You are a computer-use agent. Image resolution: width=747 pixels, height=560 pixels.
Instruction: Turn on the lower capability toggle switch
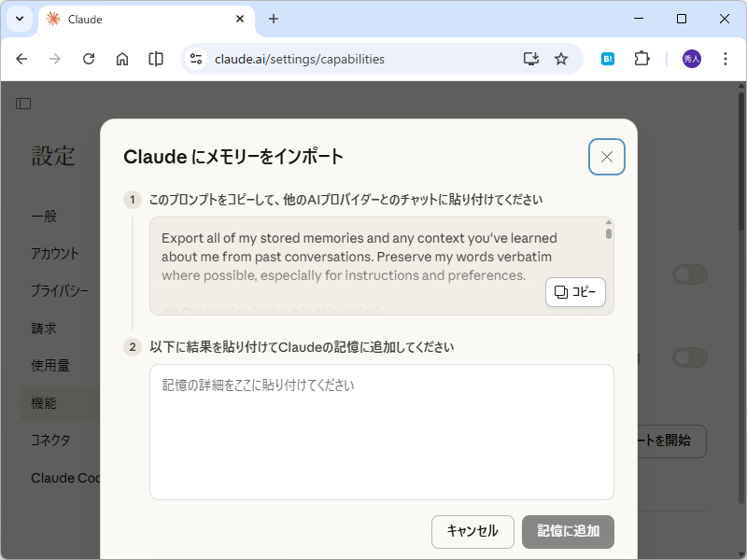pyautogui.click(x=689, y=357)
